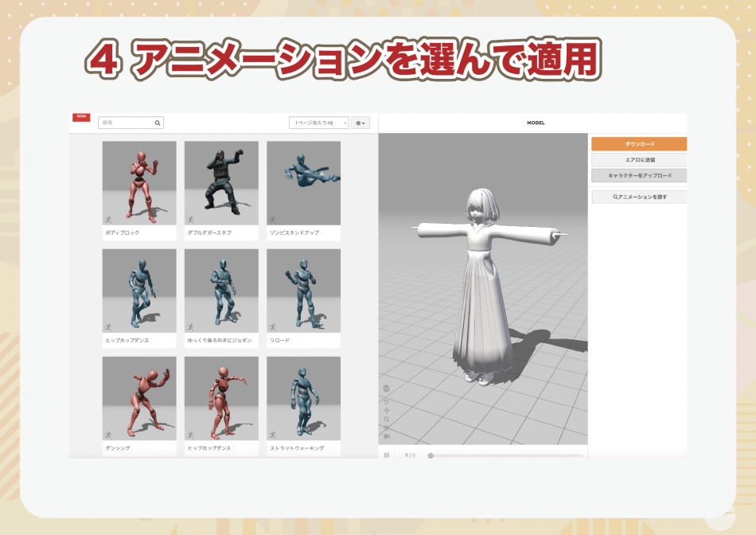The width and height of the screenshot is (756, 535).
Task: Click the ダブルダガースタブ label text
Action: point(209,232)
